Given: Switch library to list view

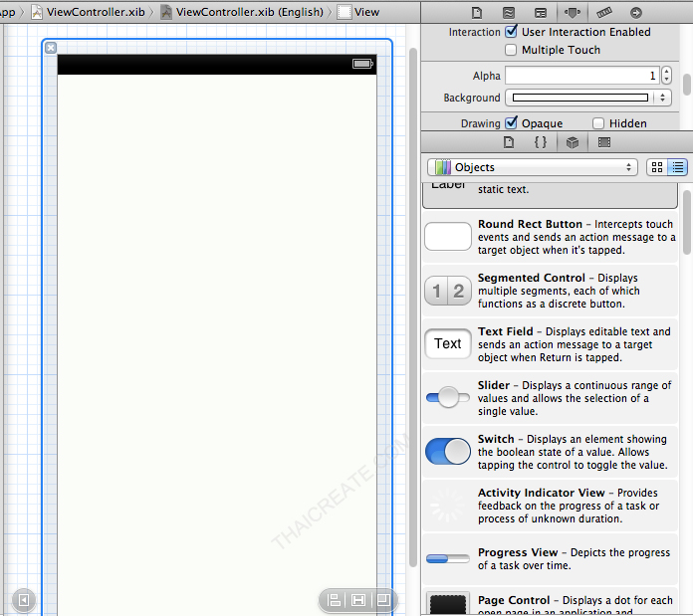Looking at the screenshot, I should pyautogui.click(x=677, y=167).
